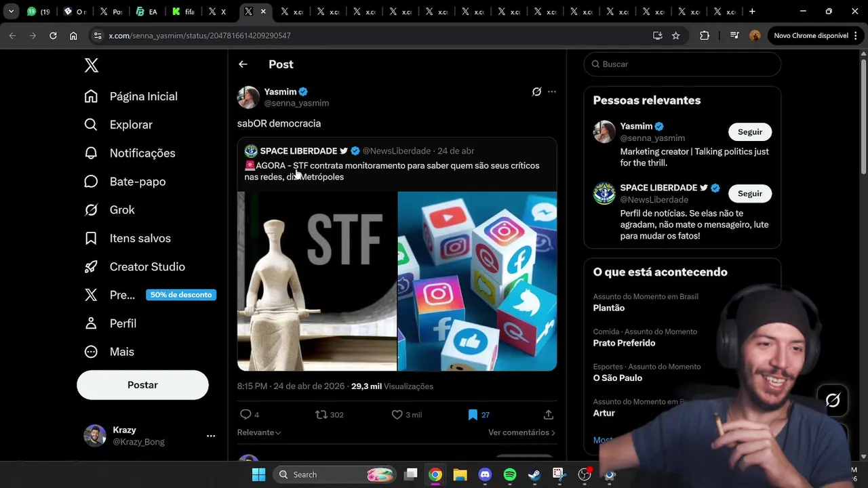868x488 pixels.
Task: Click the browser Back arrow
Action: (12, 35)
